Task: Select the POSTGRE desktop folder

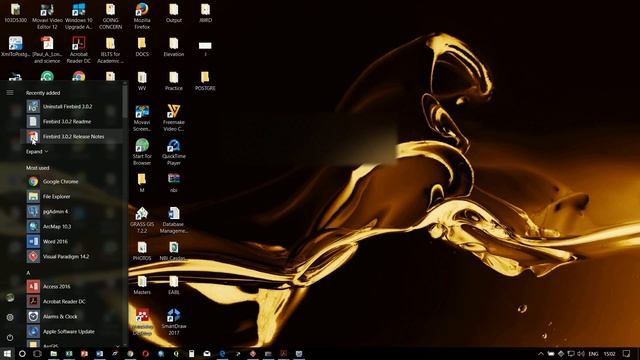Action: (205, 81)
